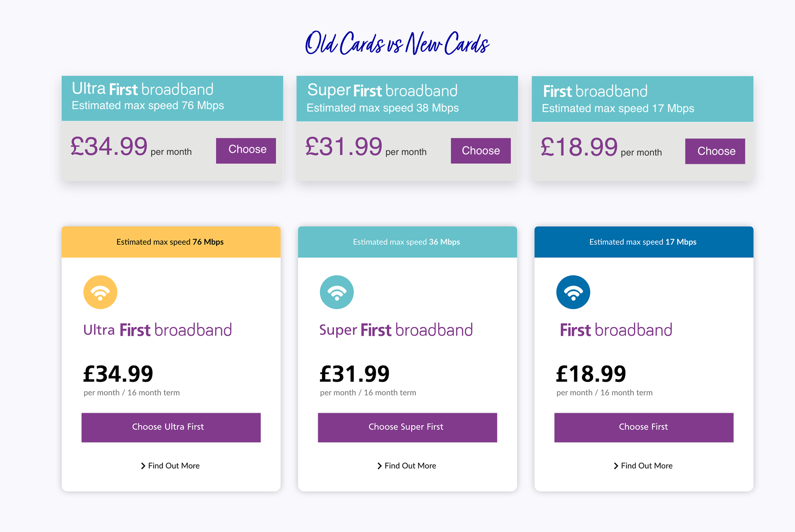Click the blue 17 Mbps speed banner
795x532 pixels.
click(643, 242)
